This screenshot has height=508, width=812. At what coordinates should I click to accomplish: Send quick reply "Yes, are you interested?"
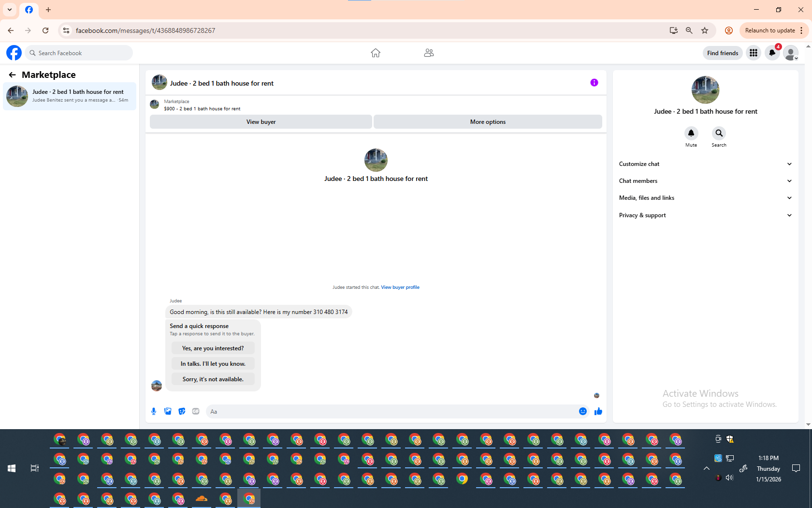213,348
